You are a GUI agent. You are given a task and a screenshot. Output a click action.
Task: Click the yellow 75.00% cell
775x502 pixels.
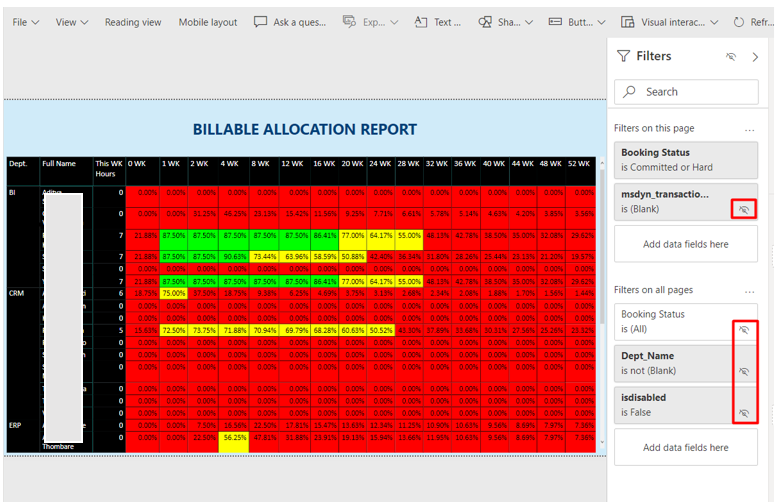(174, 293)
